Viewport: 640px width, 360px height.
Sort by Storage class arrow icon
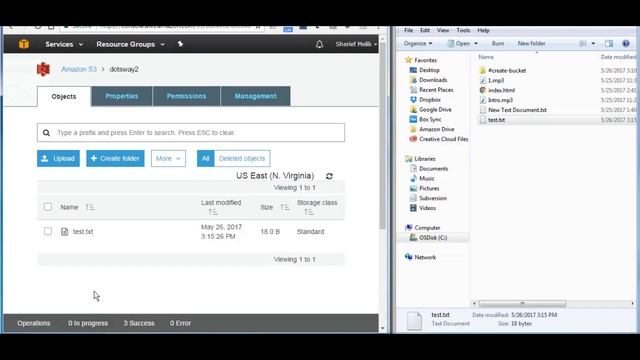[309, 212]
